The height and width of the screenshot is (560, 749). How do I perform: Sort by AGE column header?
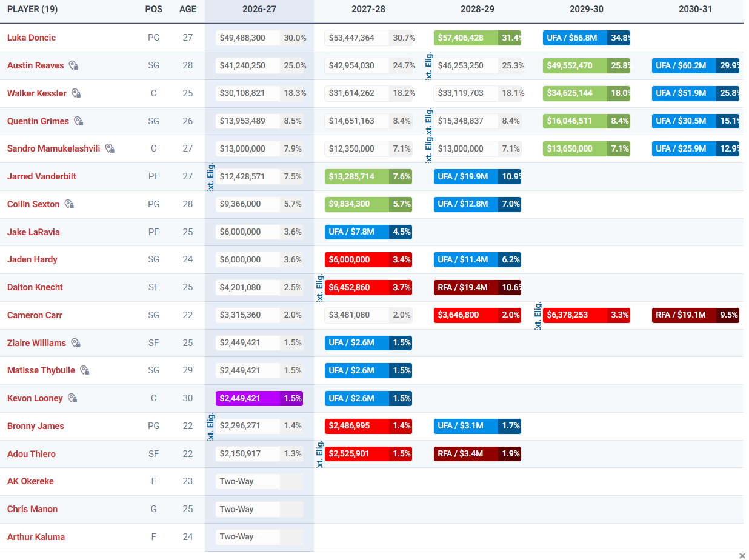pos(188,10)
